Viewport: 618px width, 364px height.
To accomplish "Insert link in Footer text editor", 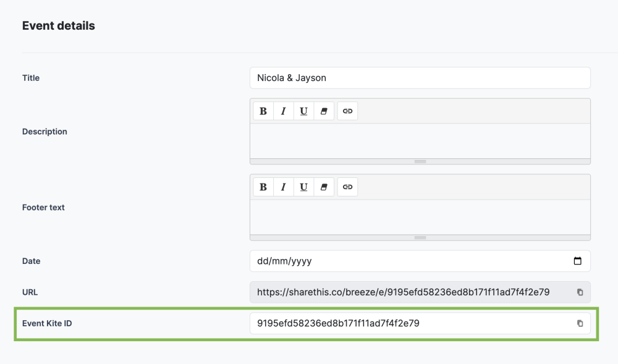I will click(x=348, y=187).
